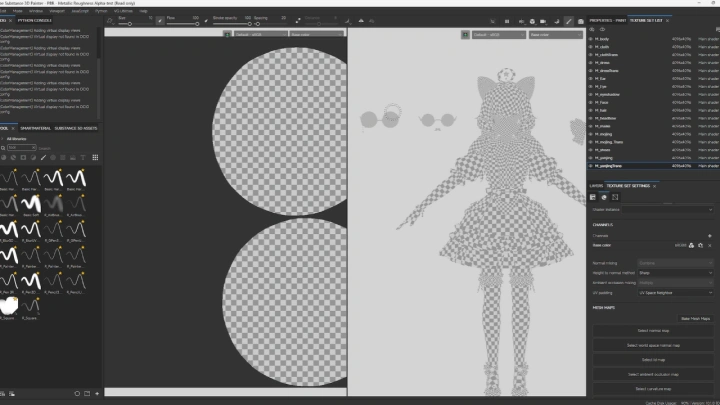720x405 pixels.
Task: Open the UV padding dropdown
Action: coord(675,292)
